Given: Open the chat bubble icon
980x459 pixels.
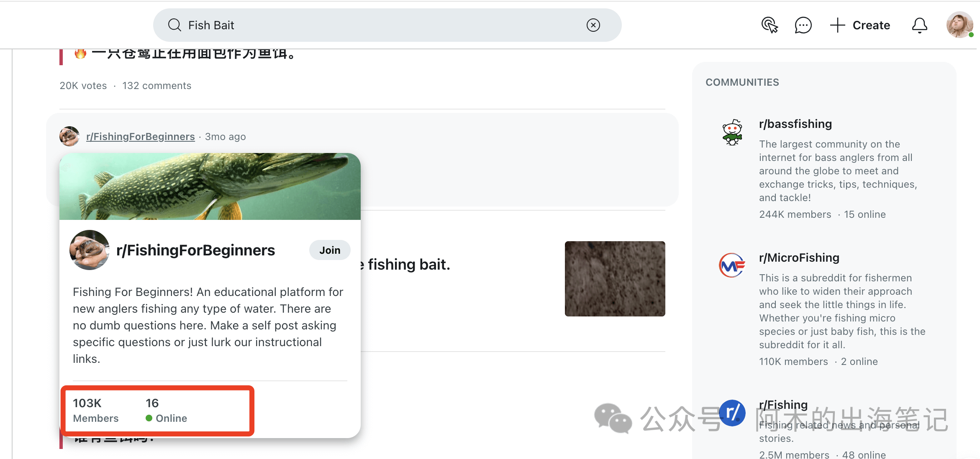Looking at the screenshot, I should click(x=803, y=25).
